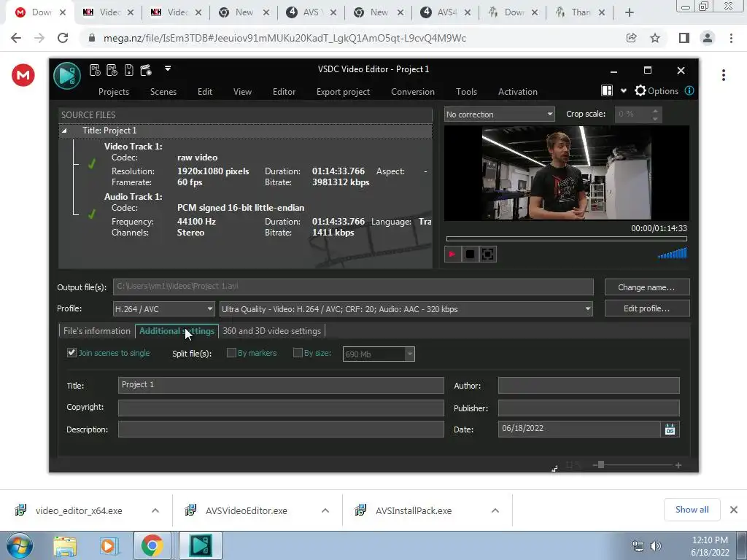Viewport: 747px width, 560px height.
Task: Toggle Audio Track 1 green checkmark
Action: pos(91,214)
